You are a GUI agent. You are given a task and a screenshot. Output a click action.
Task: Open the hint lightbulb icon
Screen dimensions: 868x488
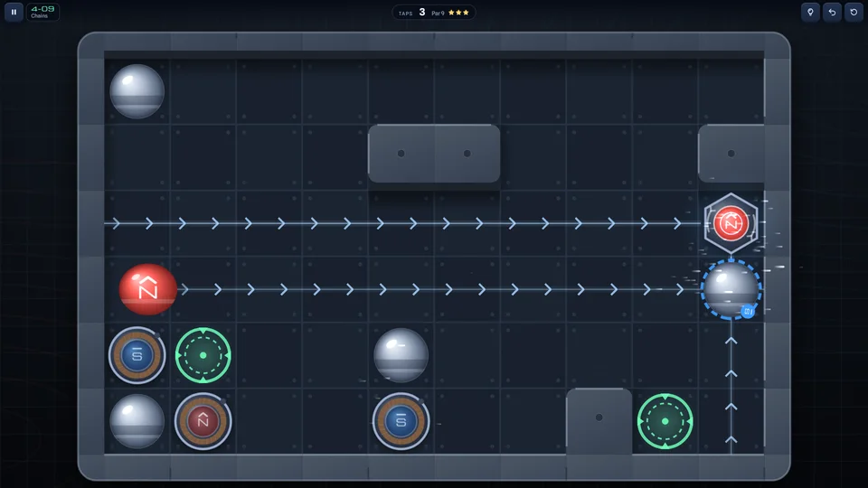click(810, 12)
